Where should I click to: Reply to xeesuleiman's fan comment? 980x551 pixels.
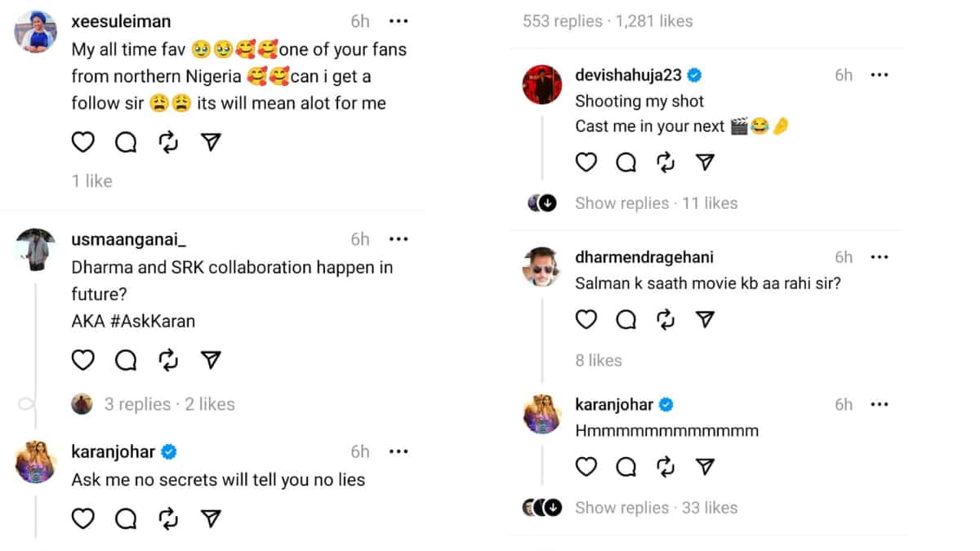click(126, 143)
